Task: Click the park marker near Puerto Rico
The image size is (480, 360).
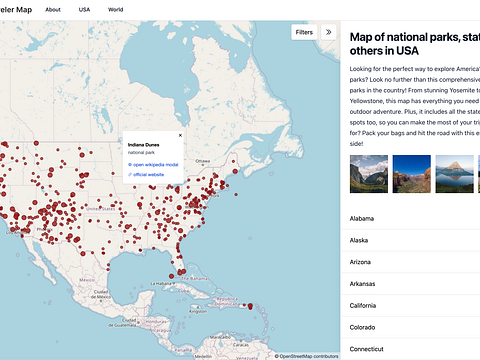Action: click(x=250, y=306)
